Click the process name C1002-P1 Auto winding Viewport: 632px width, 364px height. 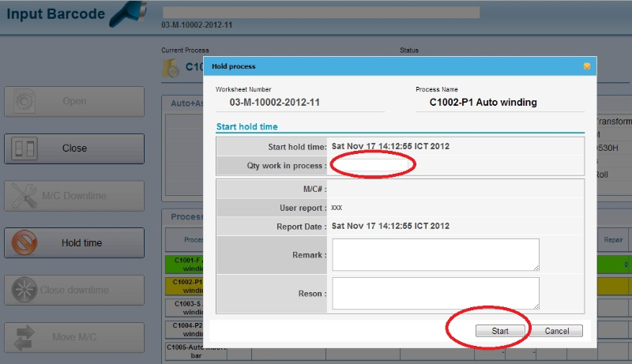483,103
